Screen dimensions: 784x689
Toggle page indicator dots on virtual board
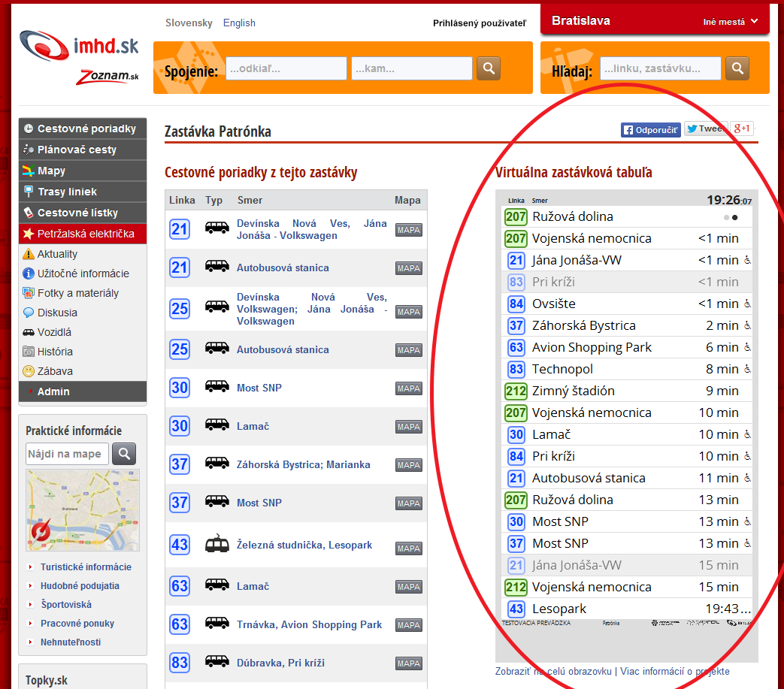coord(730,217)
